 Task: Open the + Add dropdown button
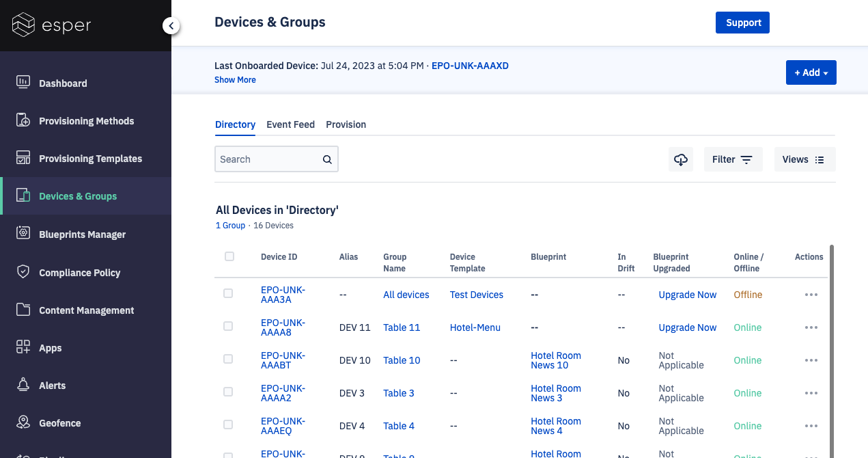pyautogui.click(x=811, y=72)
